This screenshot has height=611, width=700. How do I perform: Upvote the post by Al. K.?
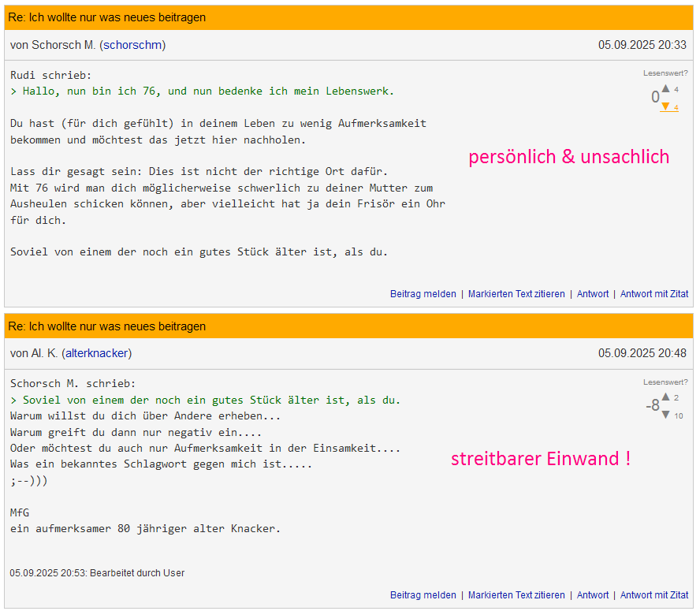click(665, 397)
